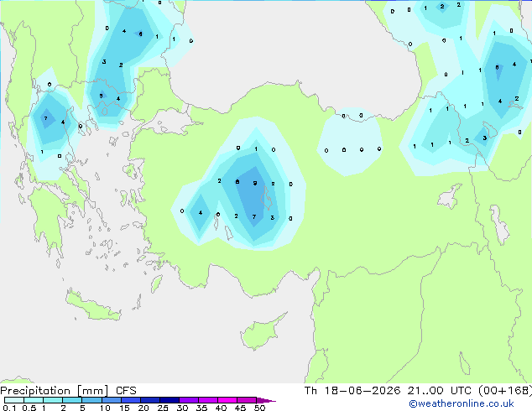
Task: Click the legend scale label "0.5"
Action: (x=29, y=408)
